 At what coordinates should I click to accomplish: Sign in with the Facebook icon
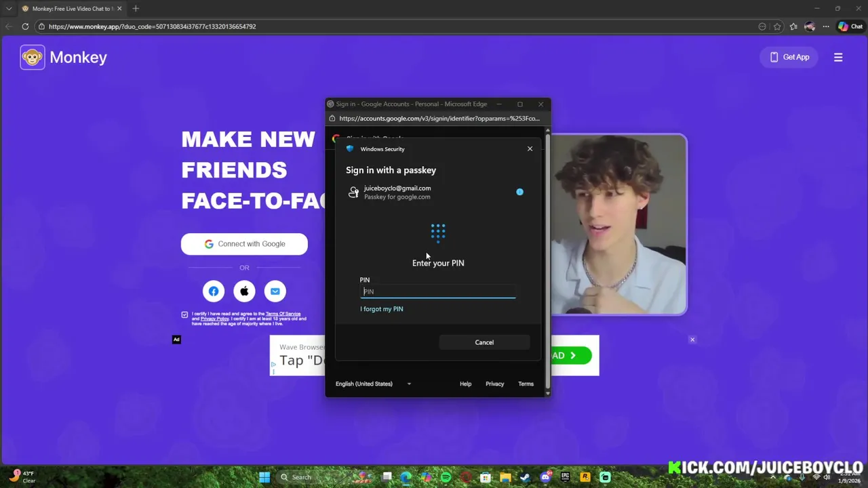(x=214, y=291)
